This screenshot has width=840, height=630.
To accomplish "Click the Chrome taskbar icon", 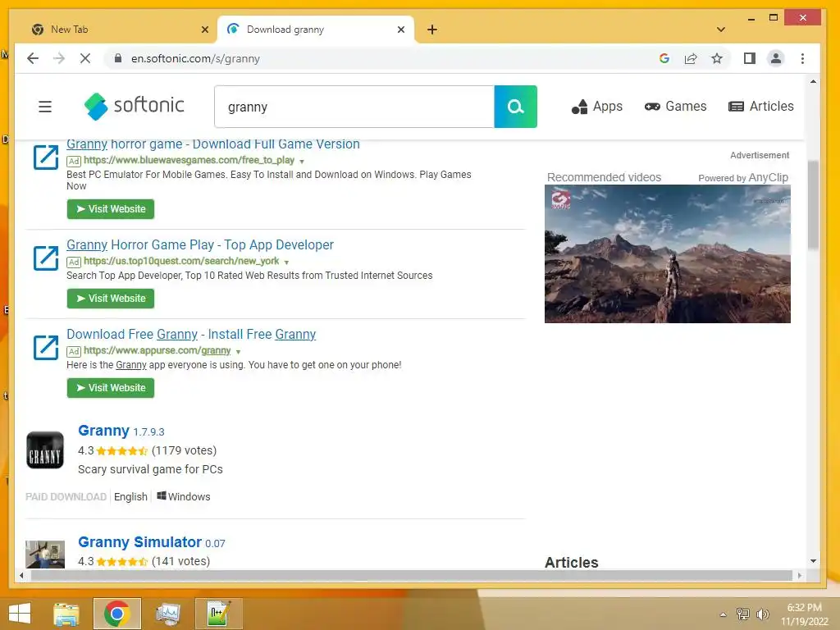I will (x=117, y=614).
